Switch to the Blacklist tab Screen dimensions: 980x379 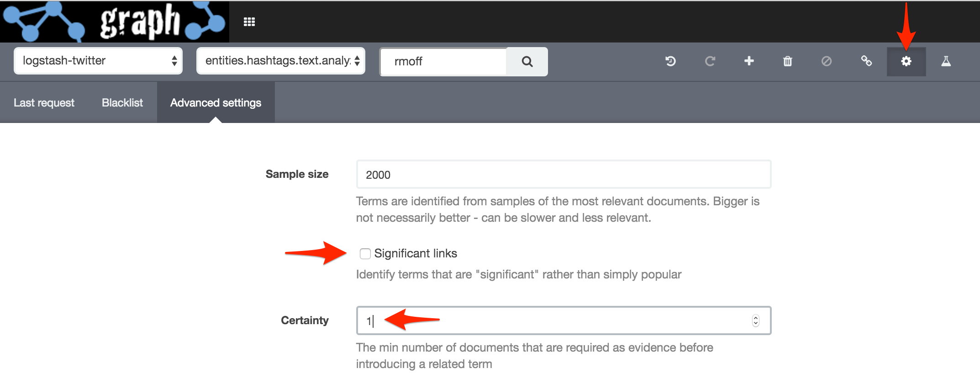(122, 103)
